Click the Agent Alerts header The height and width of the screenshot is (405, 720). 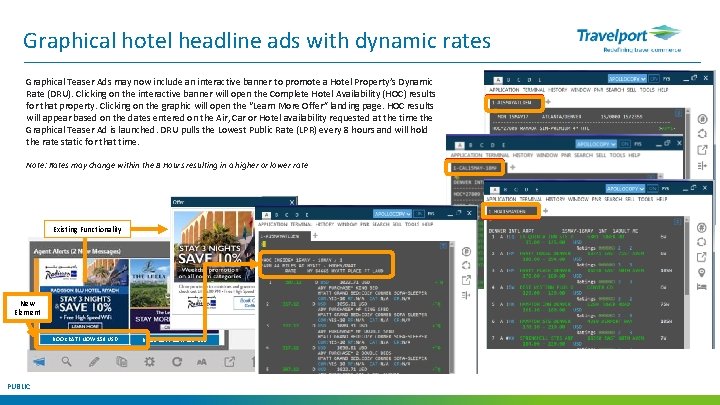pos(77,251)
